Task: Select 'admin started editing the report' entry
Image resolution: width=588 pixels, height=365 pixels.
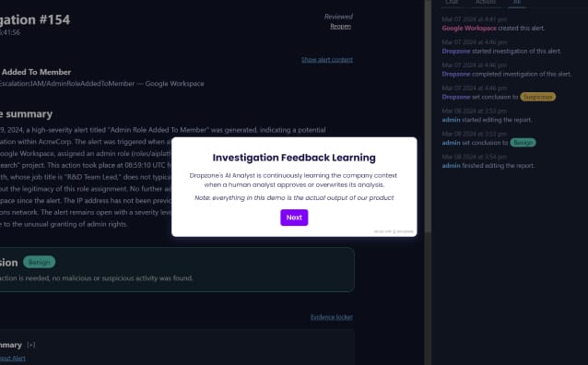Action: (x=488, y=120)
